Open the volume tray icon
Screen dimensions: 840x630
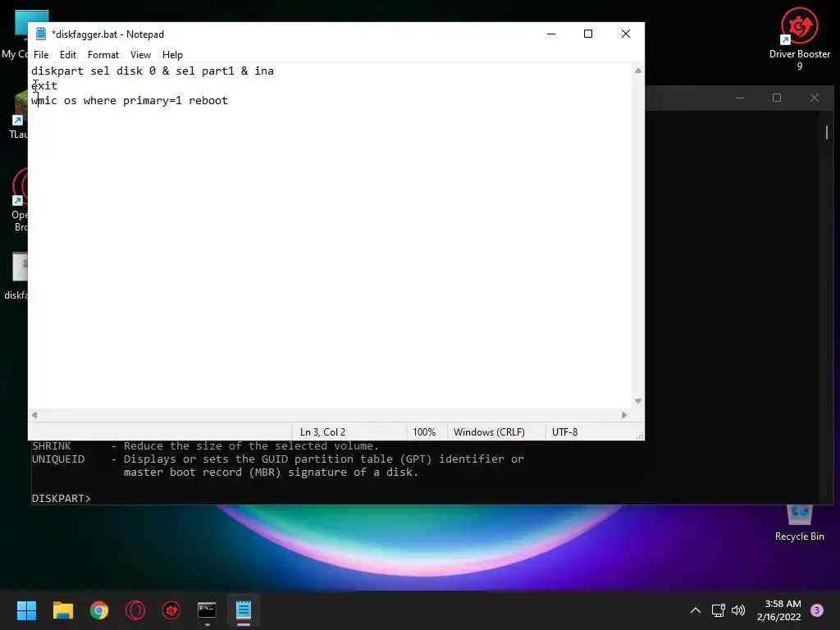tap(738, 610)
